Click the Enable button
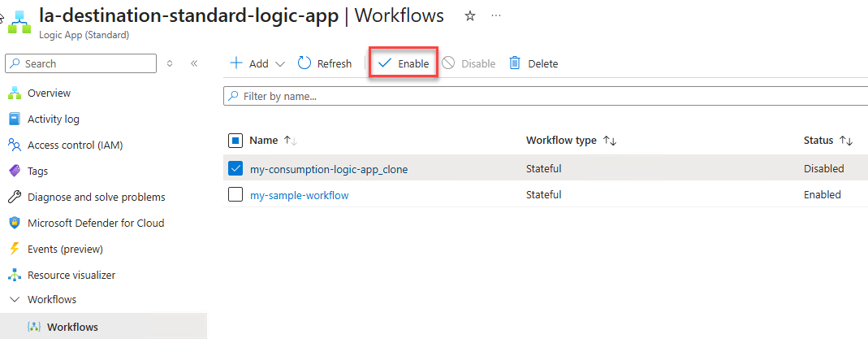 coord(404,63)
